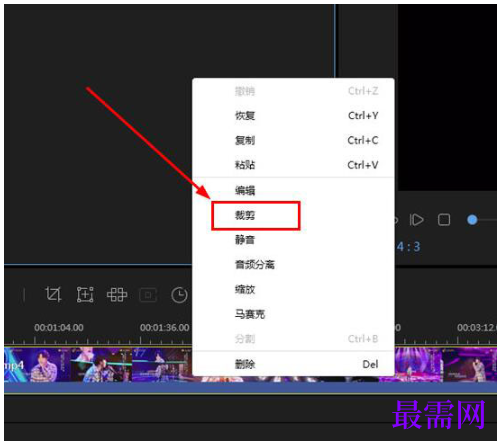This screenshot has height=446, width=504.
Task: Click the grayed-out freeze frame icon
Action: [x=148, y=295]
